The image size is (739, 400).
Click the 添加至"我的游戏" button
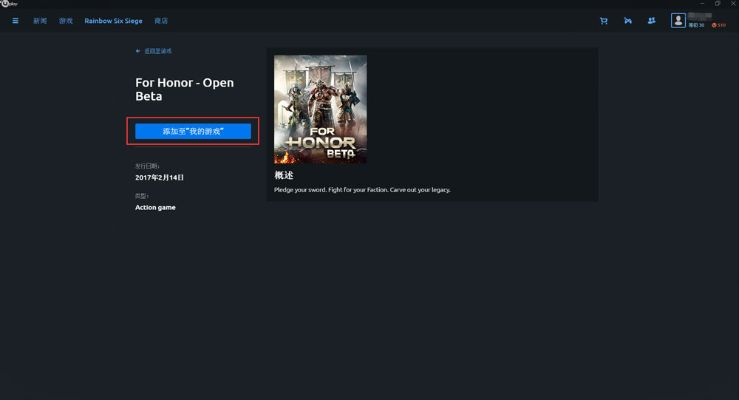point(193,131)
